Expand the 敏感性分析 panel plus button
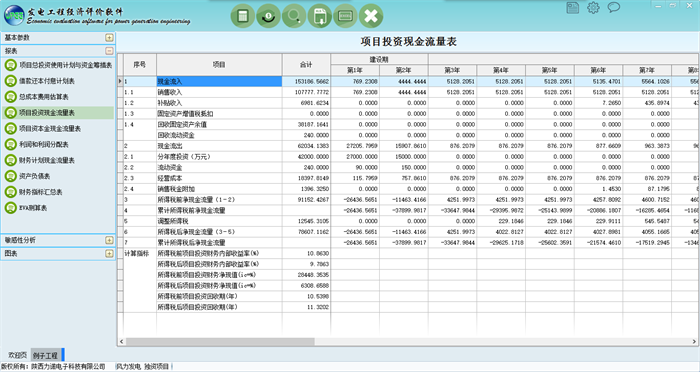 point(109,240)
